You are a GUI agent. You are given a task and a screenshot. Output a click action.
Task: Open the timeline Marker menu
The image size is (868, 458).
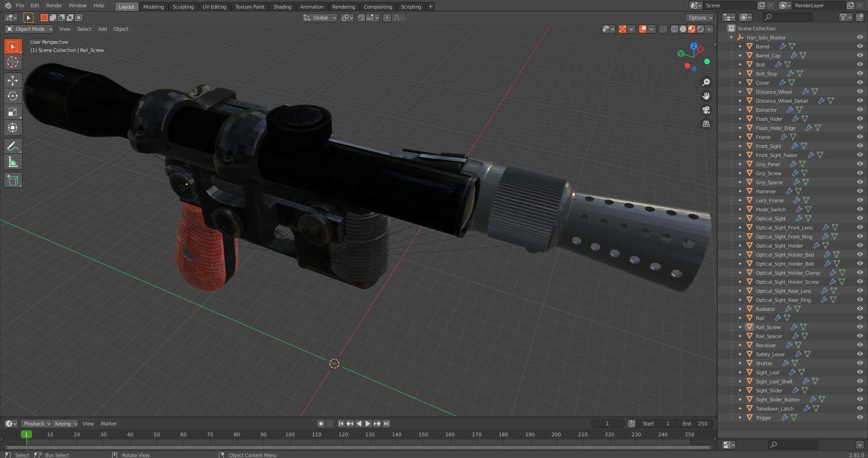108,424
